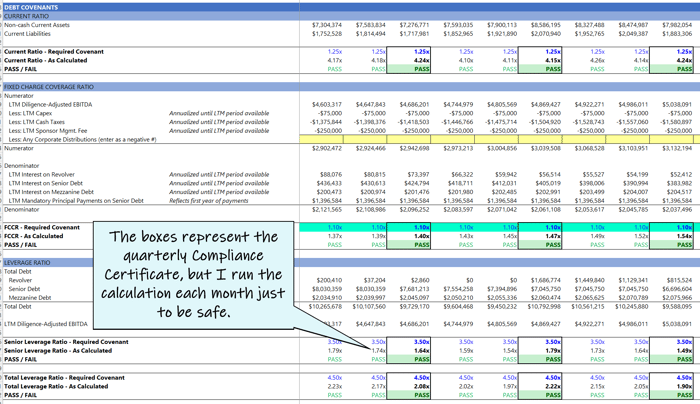Click the DEBT COVENANTS title cell

[x=32, y=5]
